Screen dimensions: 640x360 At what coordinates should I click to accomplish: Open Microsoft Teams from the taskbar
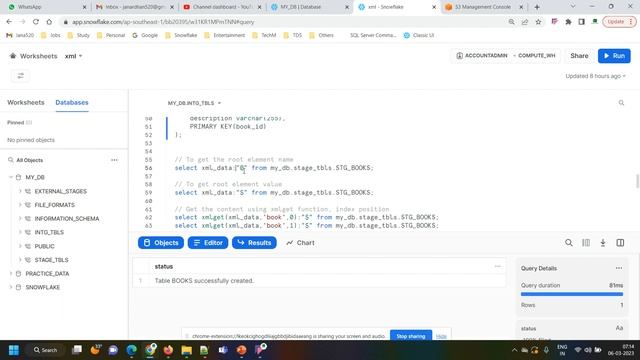pyautogui.click(x=223, y=350)
